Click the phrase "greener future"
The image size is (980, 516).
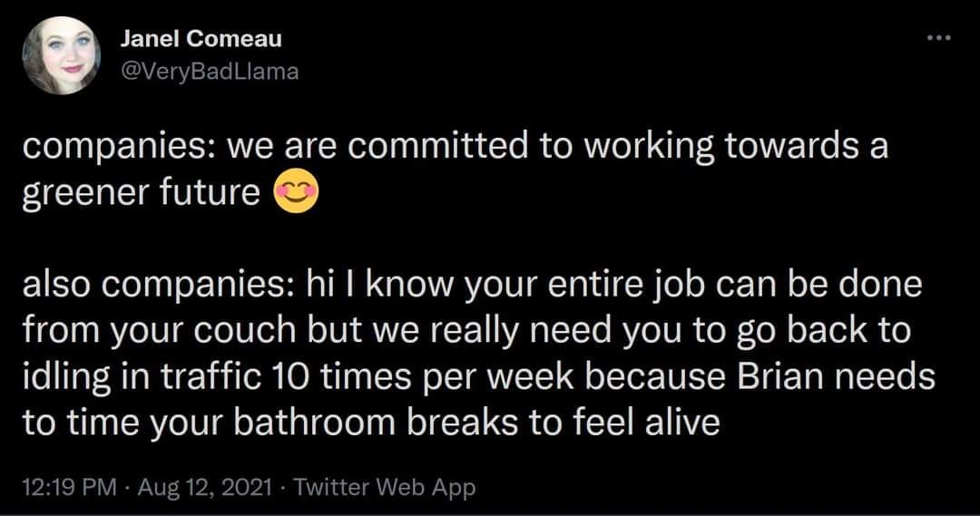pyautogui.click(x=142, y=194)
